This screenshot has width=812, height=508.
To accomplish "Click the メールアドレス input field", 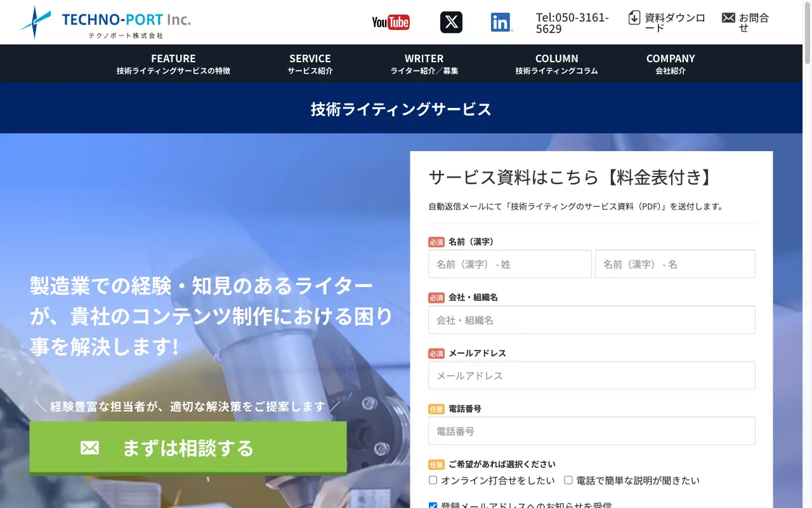I will click(x=591, y=375).
